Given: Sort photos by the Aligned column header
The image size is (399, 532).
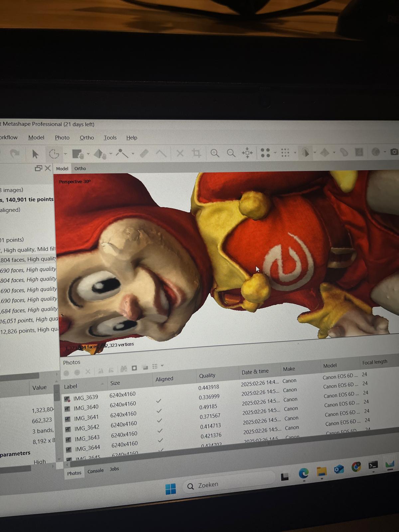Looking at the screenshot, I should (x=164, y=379).
